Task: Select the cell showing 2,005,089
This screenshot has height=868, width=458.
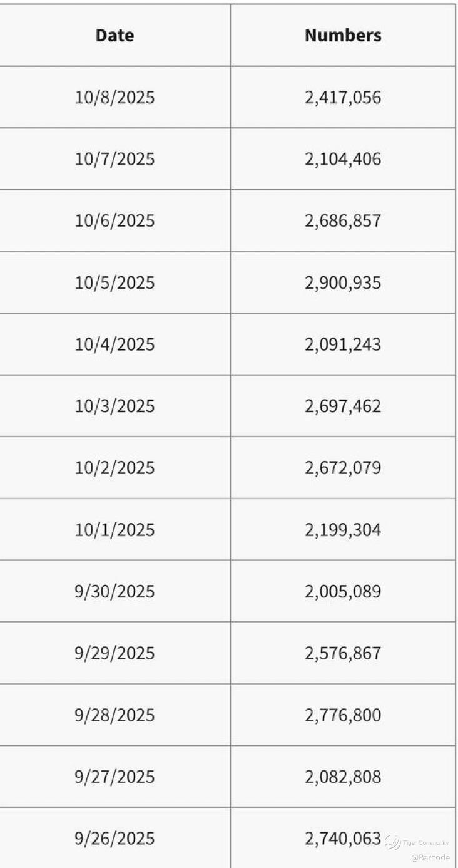Action: coord(343,591)
